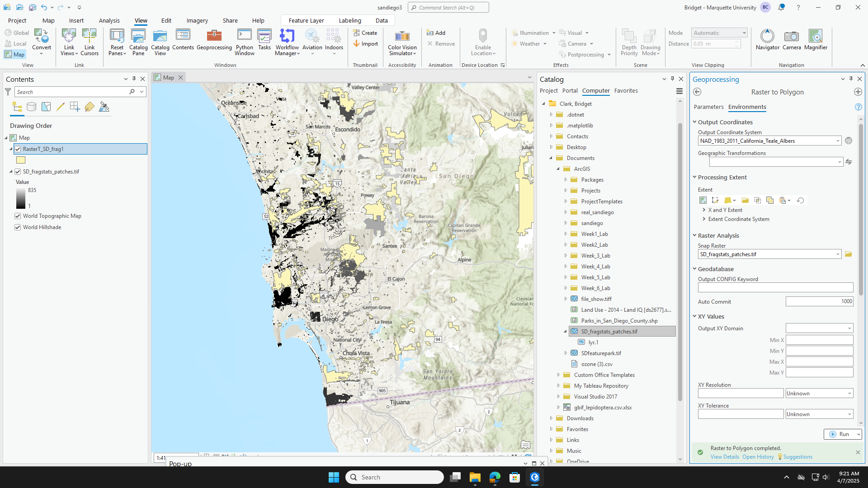Expand the Downloads folder in Catalog

click(x=551, y=418)
